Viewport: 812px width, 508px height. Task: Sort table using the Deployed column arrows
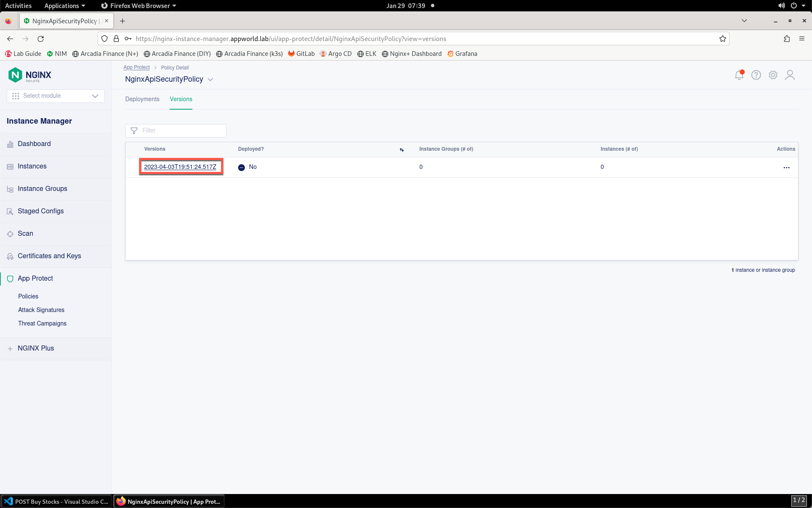[402, 149]
